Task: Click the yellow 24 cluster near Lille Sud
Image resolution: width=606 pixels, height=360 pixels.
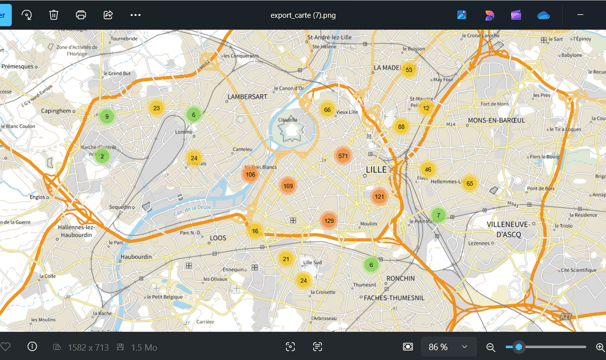Action: click(303, 280)
